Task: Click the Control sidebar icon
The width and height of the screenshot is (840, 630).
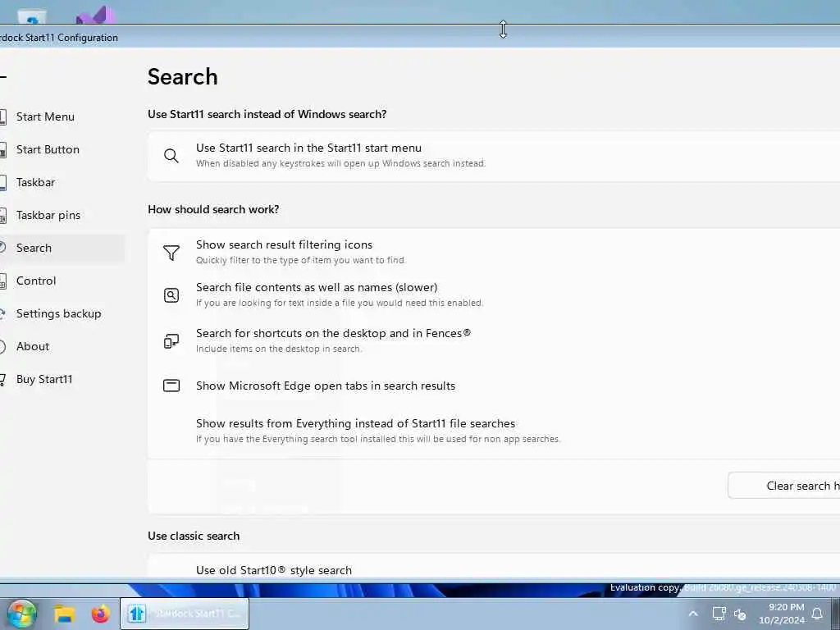Action: 2,281
